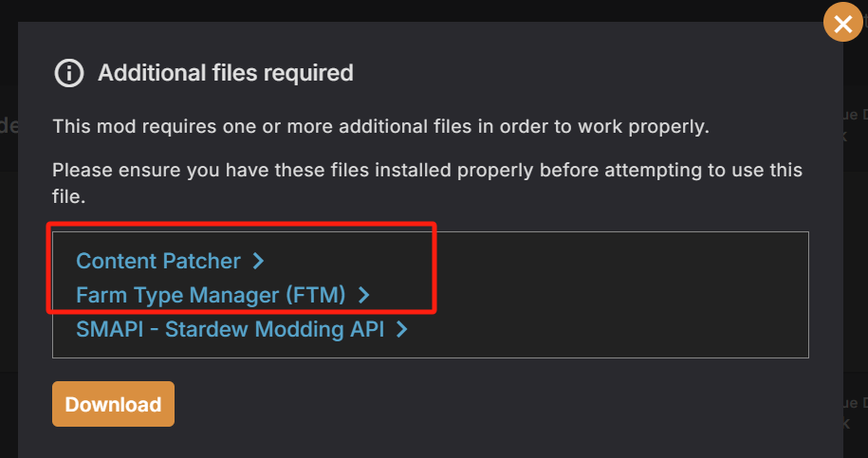
Task: Click the "Additional files required" heading text
Action: tap(226, 73)
